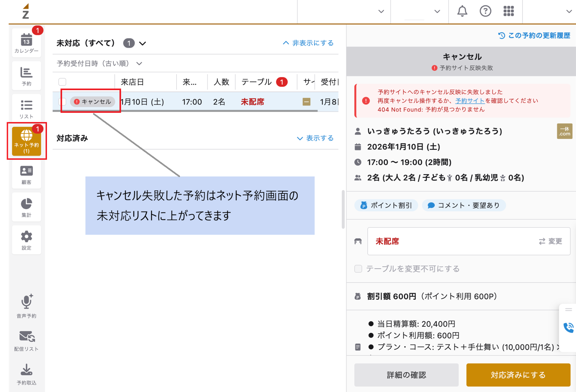Viewport: 576px width, 392px height.
Task: Click the horizontal scrollbar under the reservation row
Action: coord(185,111)
